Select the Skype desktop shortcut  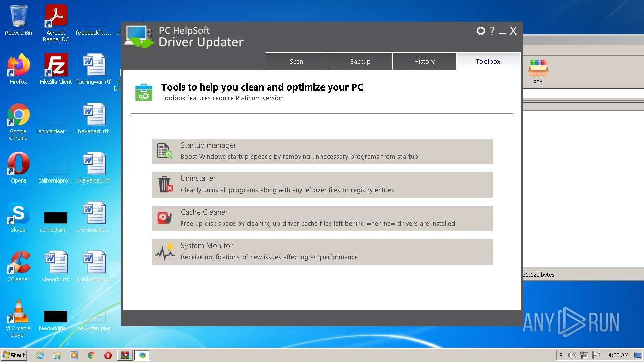tap(18, 217)
